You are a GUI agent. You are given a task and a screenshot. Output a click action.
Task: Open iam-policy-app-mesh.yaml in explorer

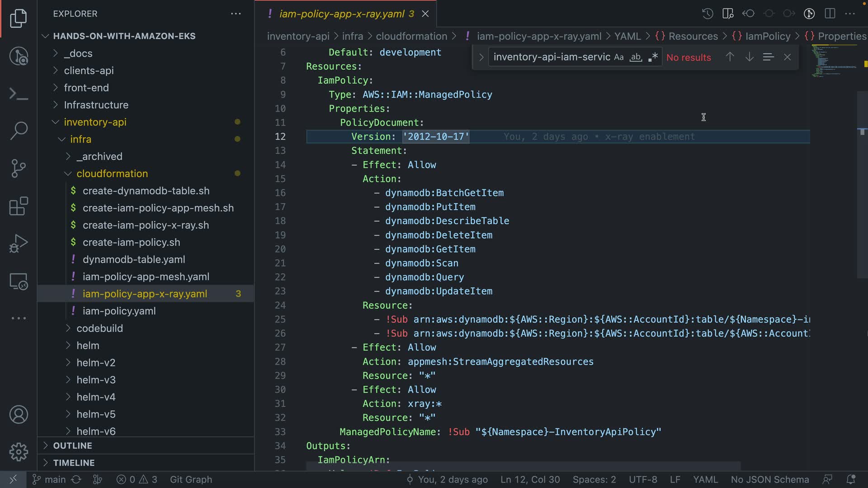pyautogui.click(x=146, y=277)
